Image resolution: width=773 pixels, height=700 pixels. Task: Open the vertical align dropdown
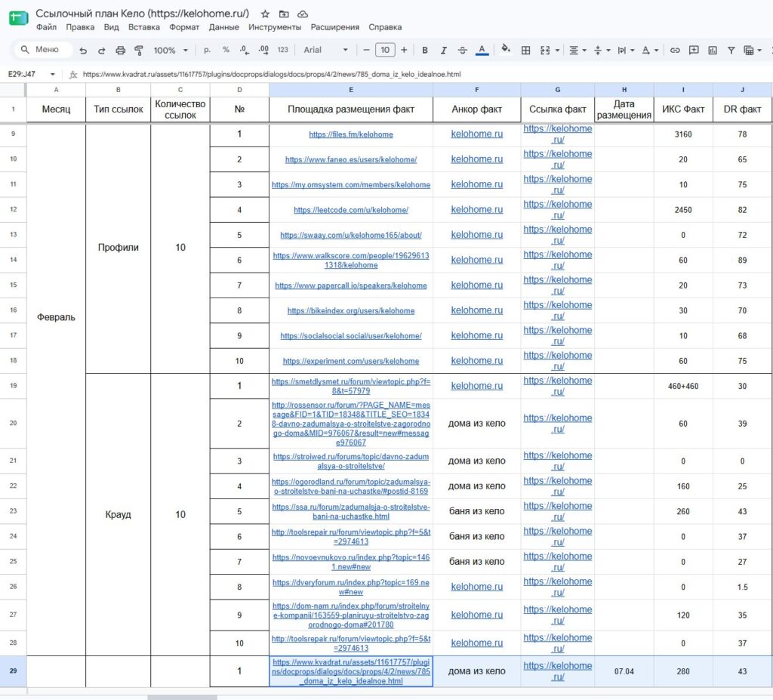(x=602, y=50)
